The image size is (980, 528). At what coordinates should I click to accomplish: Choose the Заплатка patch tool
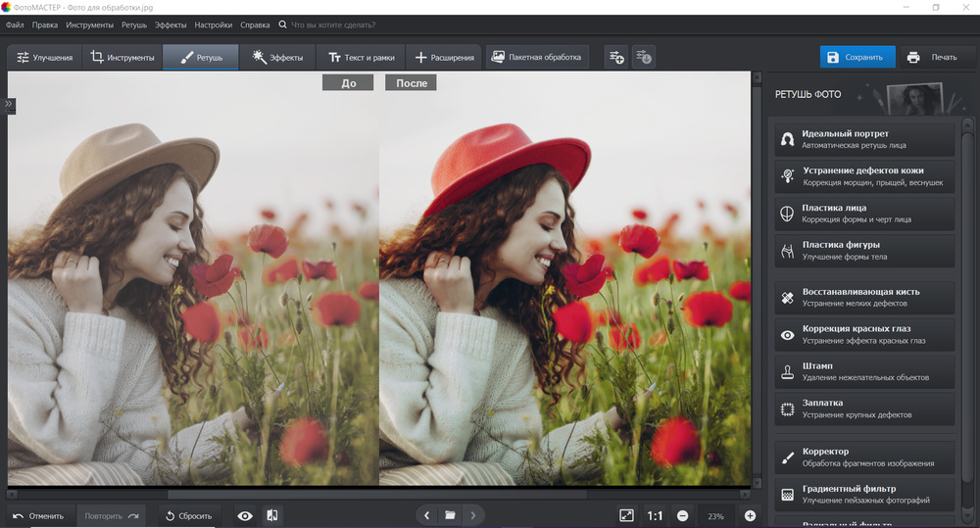pos(863,408)
